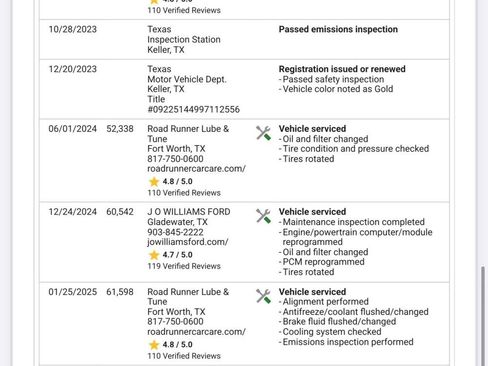This screenshot has height=366, width=488.
Task: Click 119 Verified Reviews link
Action: pos(184,266)
